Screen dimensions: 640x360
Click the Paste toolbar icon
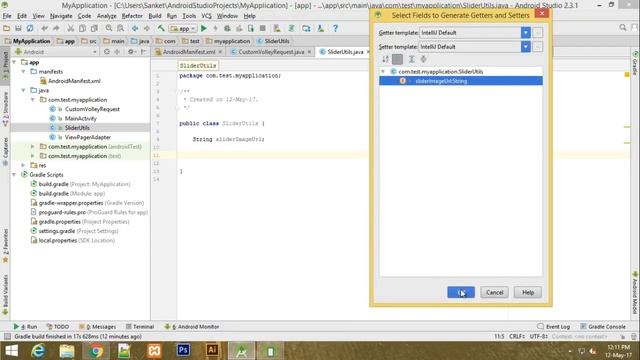click(94, 28)
